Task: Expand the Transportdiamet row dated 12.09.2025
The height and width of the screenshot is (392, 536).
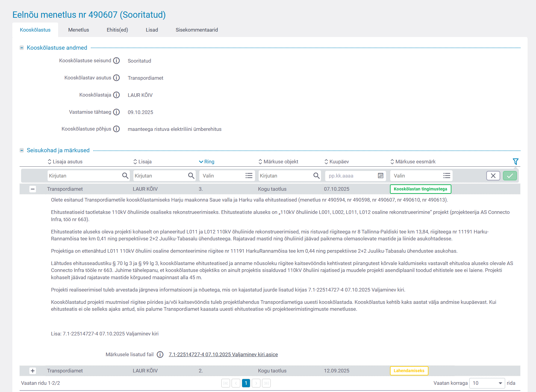Action: click(33, 371)
